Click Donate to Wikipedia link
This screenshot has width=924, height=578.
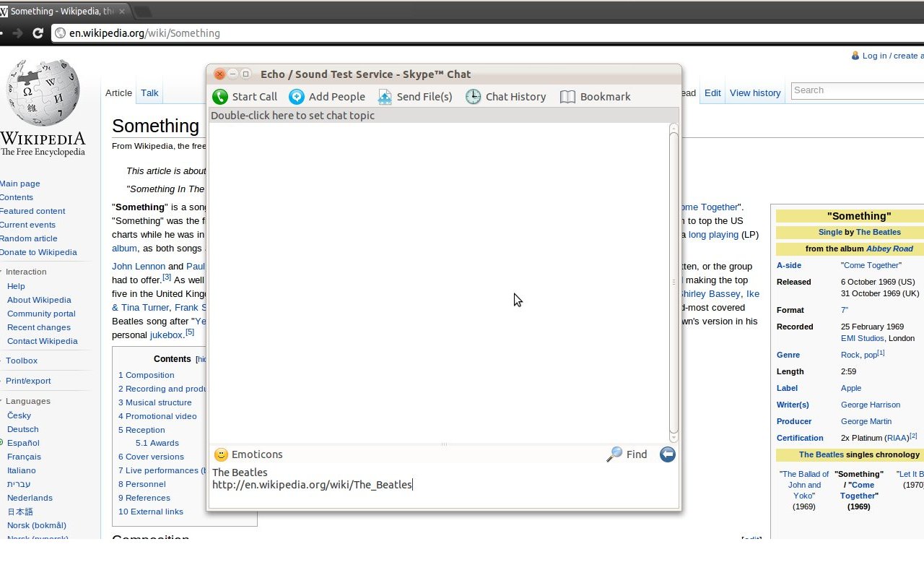coord(38,252)
